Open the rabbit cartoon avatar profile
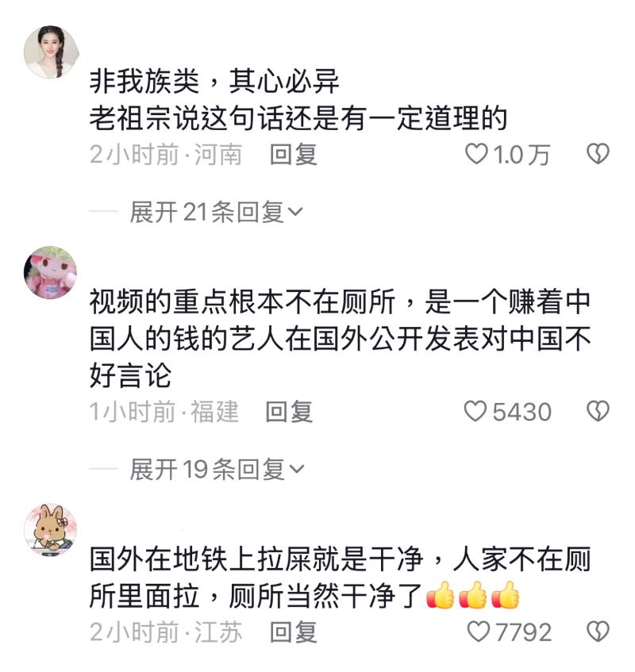 (51, 530)
